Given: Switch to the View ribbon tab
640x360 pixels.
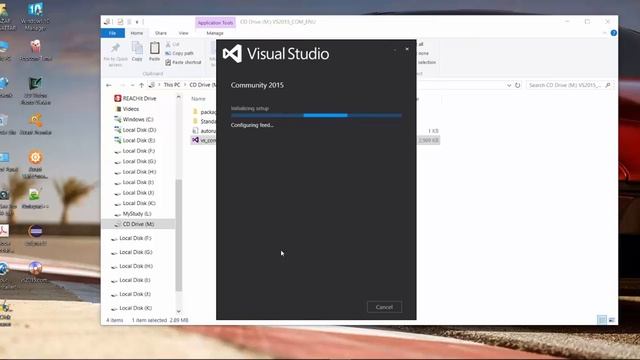Looking at the screenshot, I should pos(184,33).
